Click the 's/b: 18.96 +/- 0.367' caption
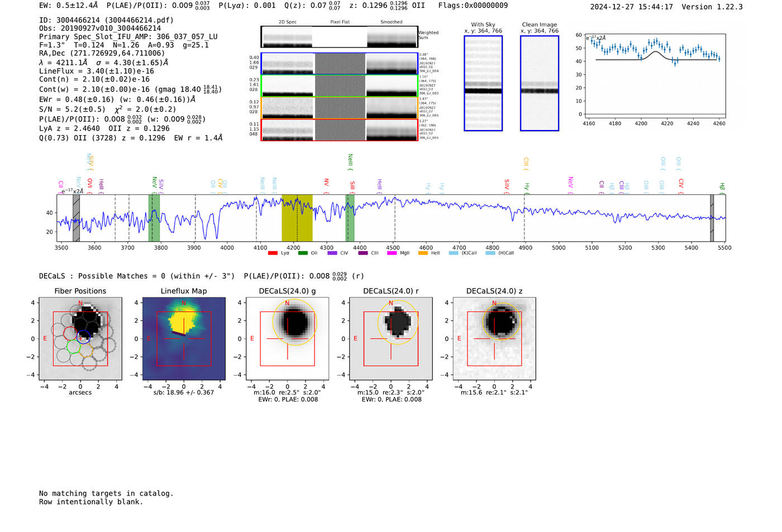 [184, 392]
